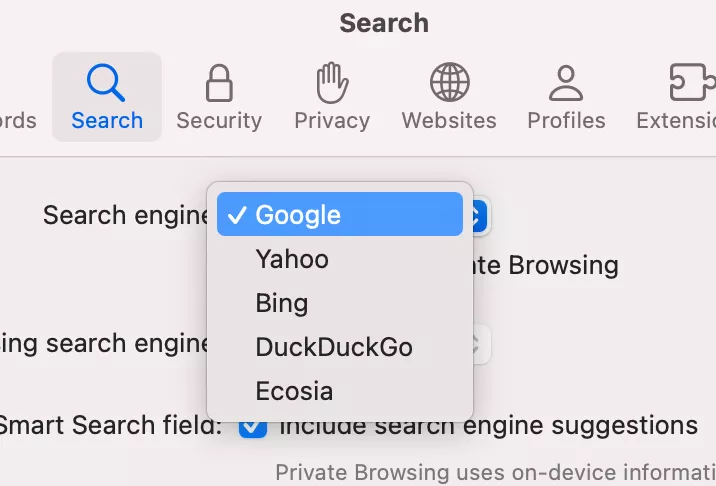Keep Google as the selected search engine
This screenshot has height=486, width=716.
[298, 215]
